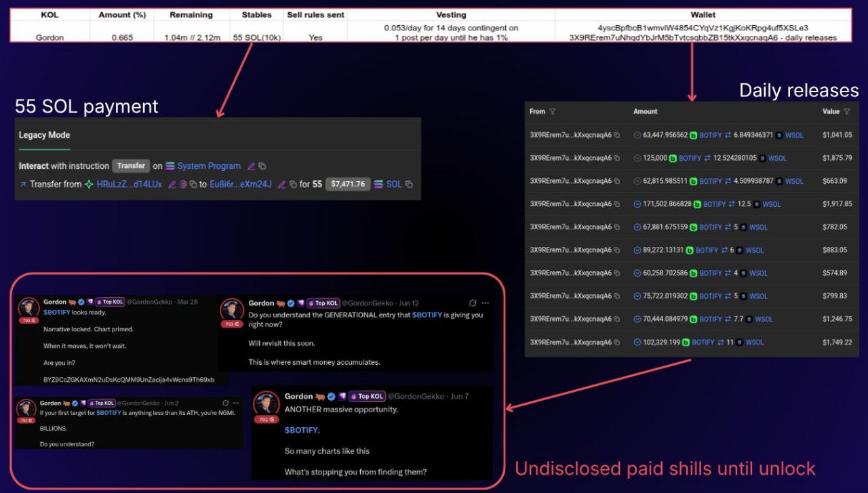The height and width of the screenshot is (493, 868).
Task: Click filter icon beside Value column
Action: point(846,112)
